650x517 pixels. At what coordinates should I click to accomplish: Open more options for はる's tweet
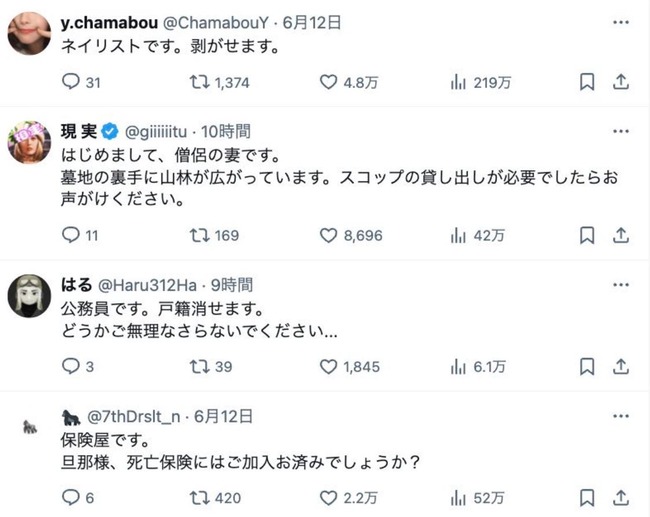click(x=620, y=284)
